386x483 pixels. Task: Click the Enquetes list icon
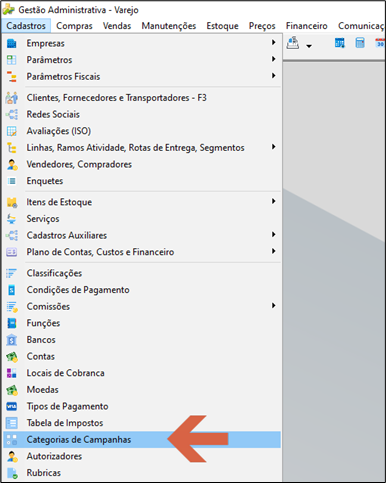click(x=12, y=181)
